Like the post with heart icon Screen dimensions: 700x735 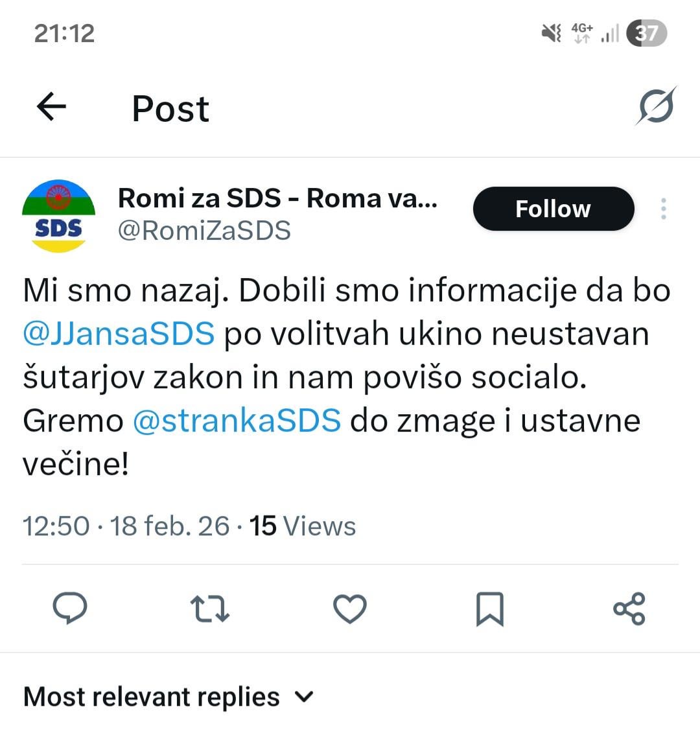[x=350, y=609]
